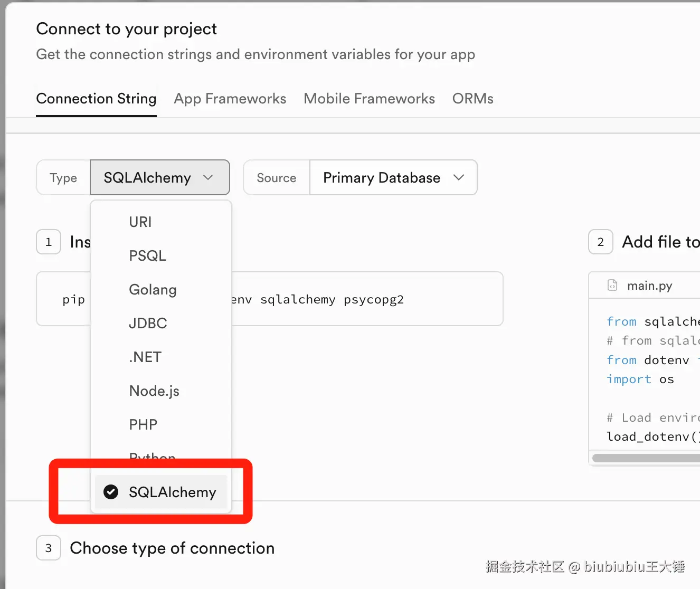This screenshot has width=700, height=589.
Task: Select URI from the type list
Action: pos(140,222)
